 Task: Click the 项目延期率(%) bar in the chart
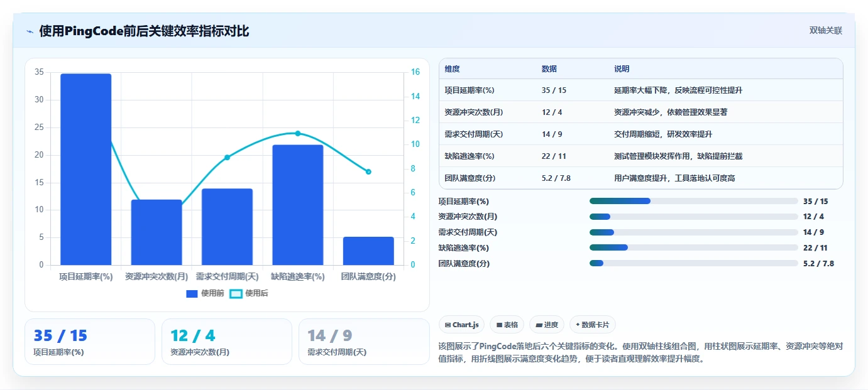coord(86,169)
